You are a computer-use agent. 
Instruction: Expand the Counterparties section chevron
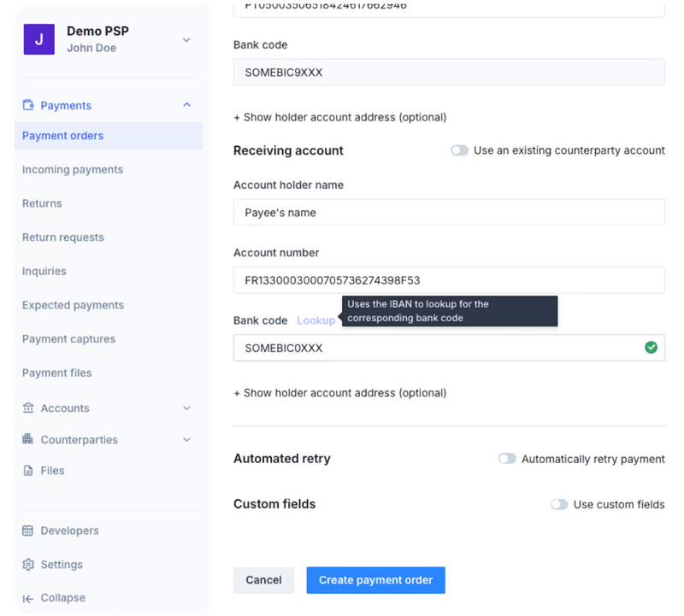coord(187,440)
